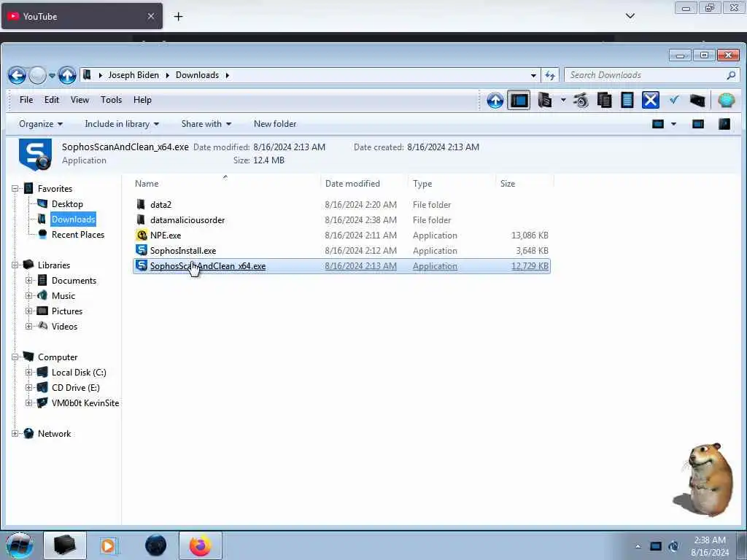Expand the Documents library node

pos(28,281)
